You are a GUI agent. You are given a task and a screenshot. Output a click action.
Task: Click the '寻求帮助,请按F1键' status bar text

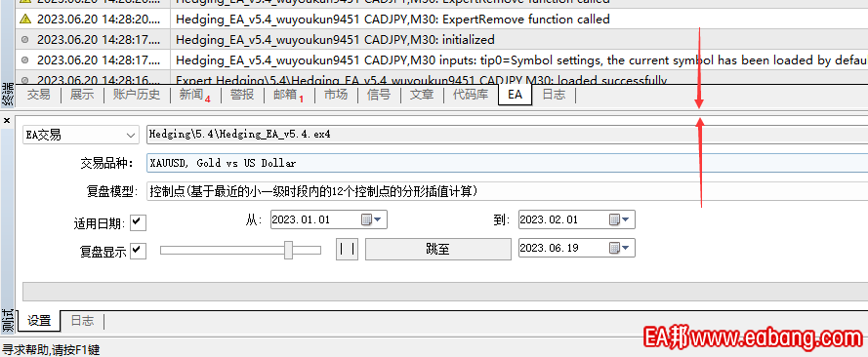click(51, 350)
